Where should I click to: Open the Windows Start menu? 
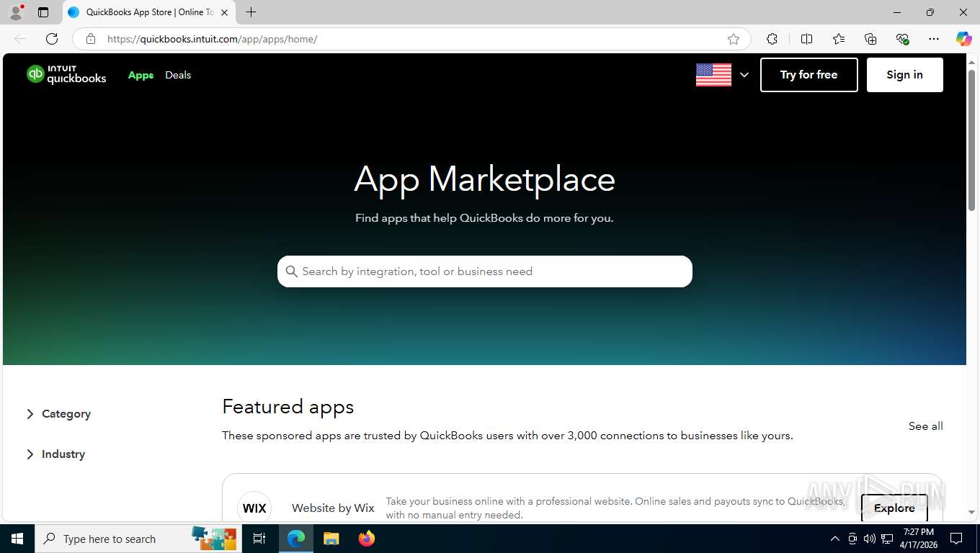(x=17, y=539)
